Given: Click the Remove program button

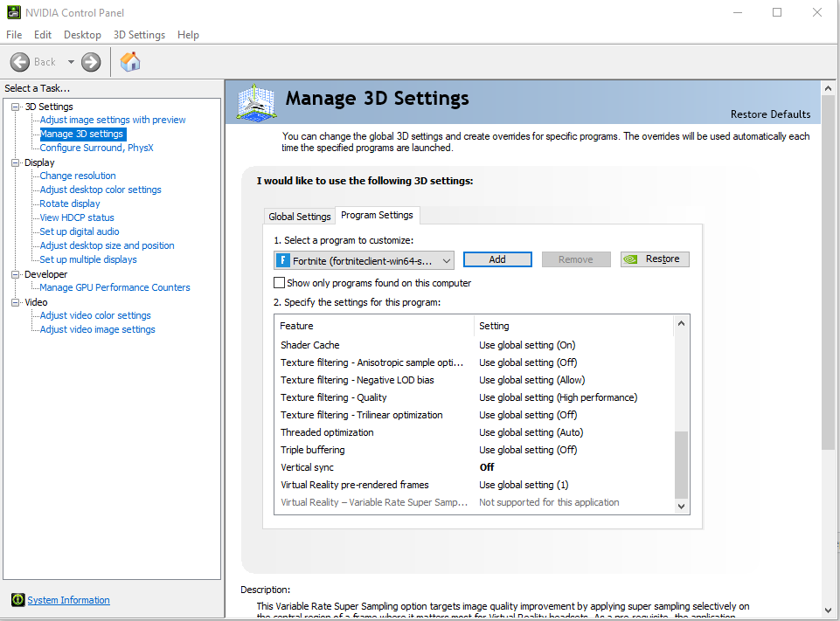Looking at the screenshot, I should click(576, 259).
